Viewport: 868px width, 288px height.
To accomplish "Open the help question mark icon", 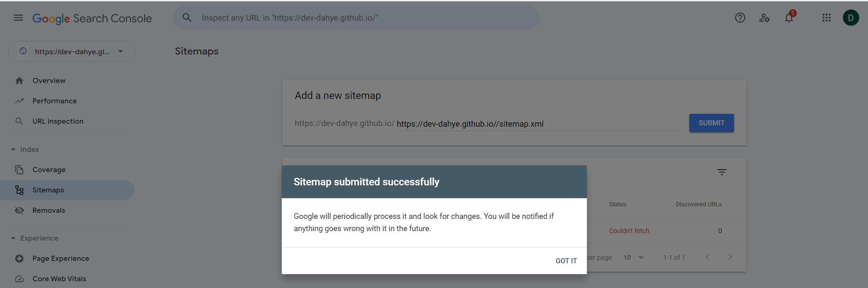I will click(740, 18).
